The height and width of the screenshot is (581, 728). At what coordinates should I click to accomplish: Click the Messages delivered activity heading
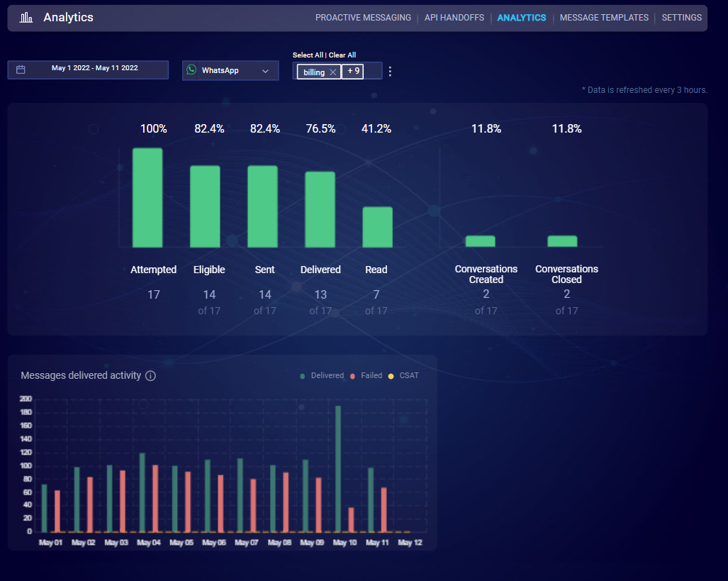coord(81,375)
